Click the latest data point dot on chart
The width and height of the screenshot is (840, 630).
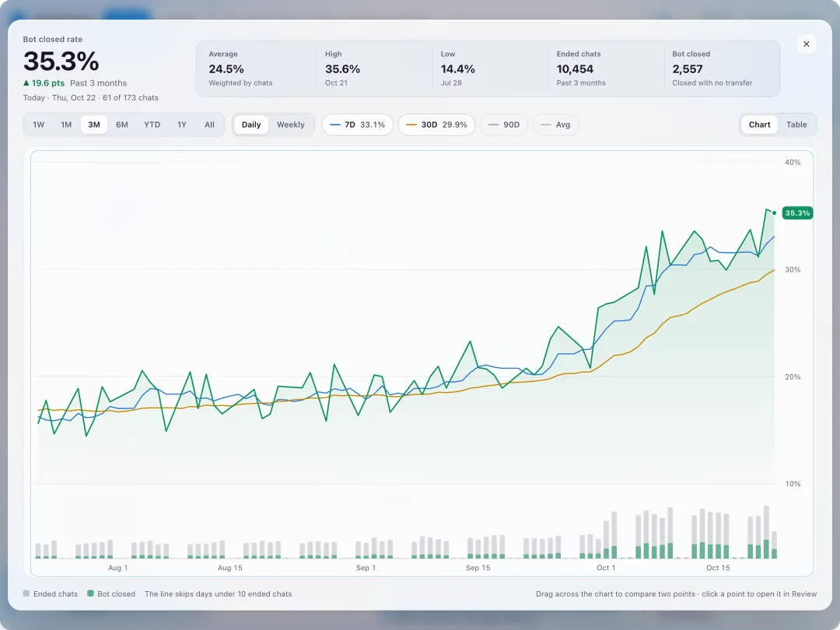pyautogui.click(x=774, y=213)
